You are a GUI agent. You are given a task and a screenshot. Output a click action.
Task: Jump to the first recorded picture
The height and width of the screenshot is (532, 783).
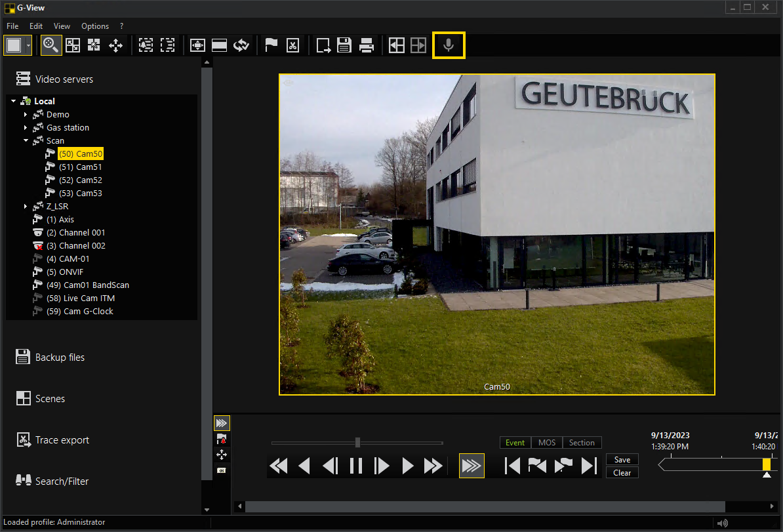click(512, 466)
